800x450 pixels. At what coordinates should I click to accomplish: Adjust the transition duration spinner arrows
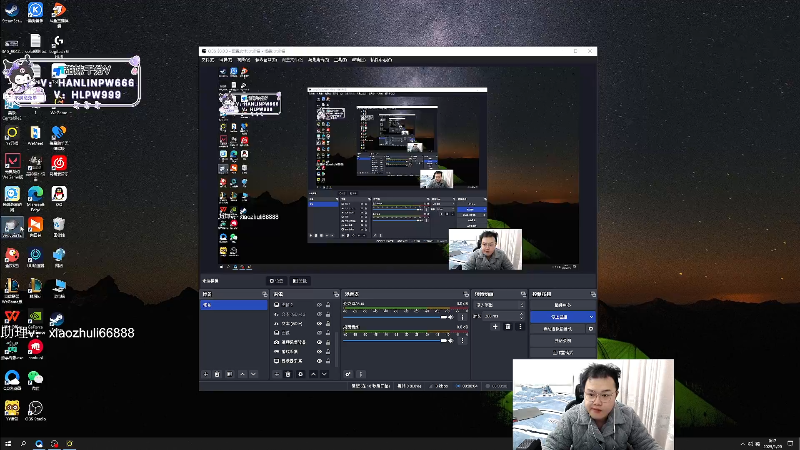tap(521, 316)
